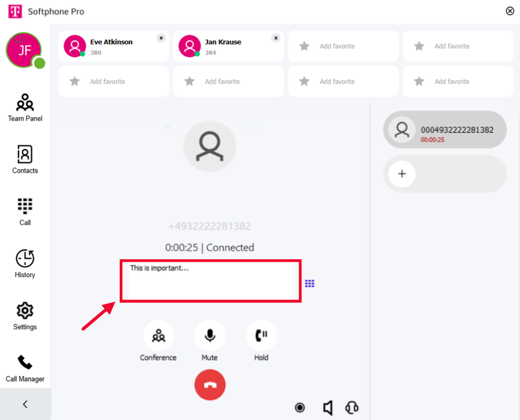Screen dimensions: 520x420
Task: Click the call note text field
Action: point(212,281)
